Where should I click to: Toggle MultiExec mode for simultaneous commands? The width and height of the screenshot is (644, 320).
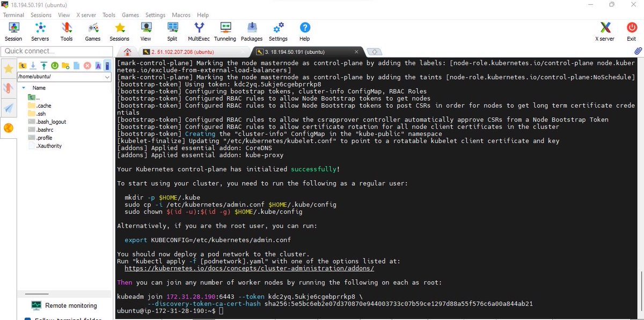coord(199,31)
